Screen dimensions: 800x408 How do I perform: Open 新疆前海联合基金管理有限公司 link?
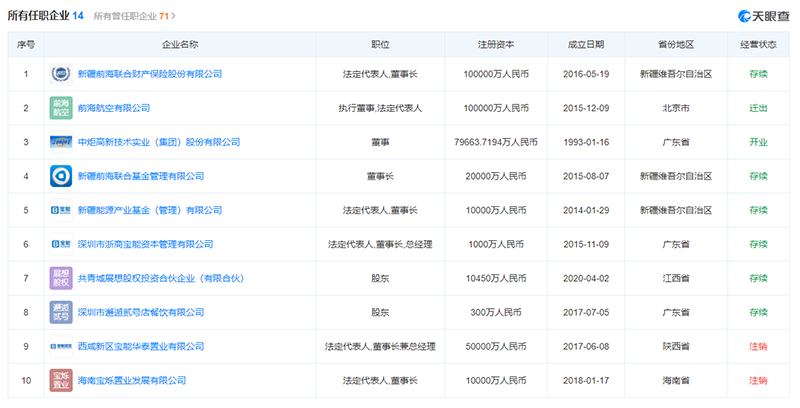tap(141, 176)
